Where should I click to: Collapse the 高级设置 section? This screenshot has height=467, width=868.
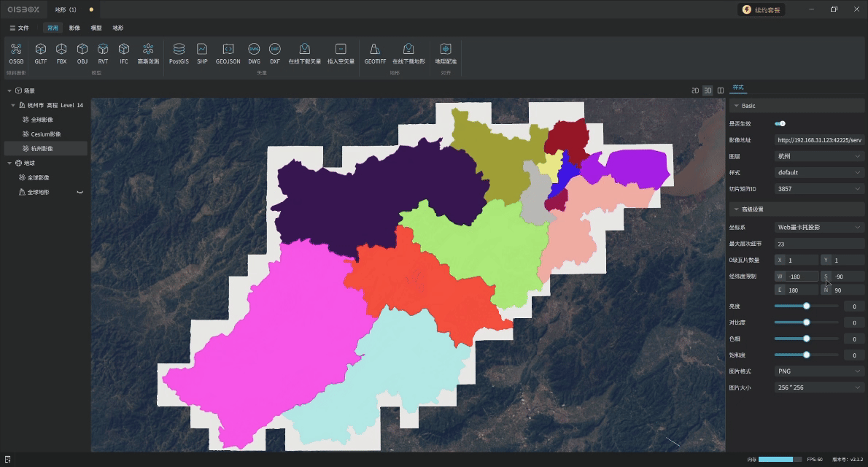click(x=737, y=209)
